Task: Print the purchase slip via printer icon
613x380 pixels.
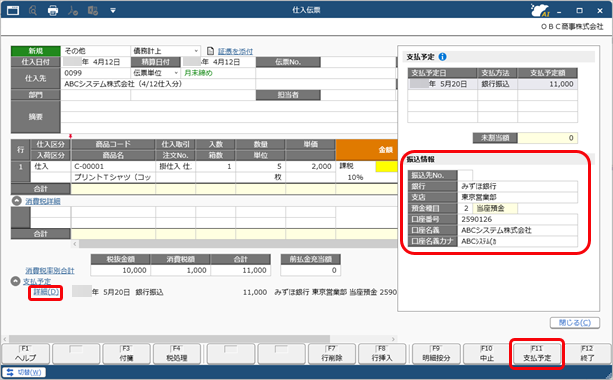Action: pyautogui.click(x=53, y=10)
